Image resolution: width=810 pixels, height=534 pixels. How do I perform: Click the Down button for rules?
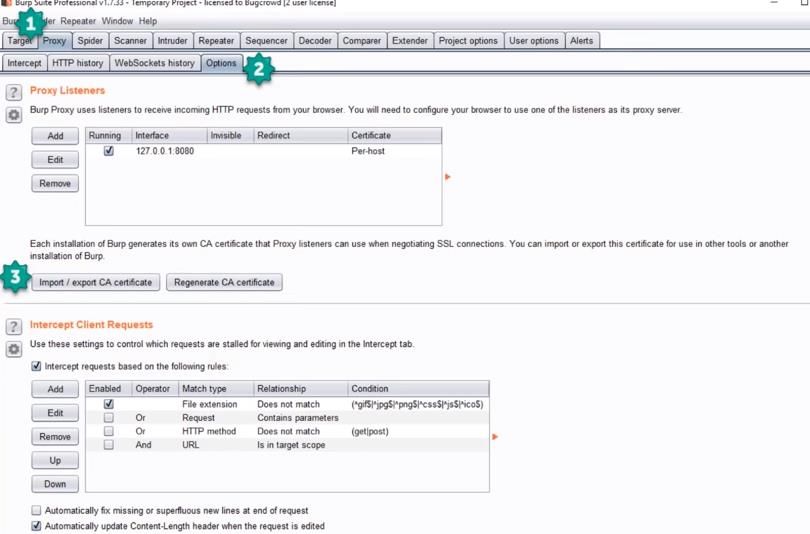pos(55,484)
